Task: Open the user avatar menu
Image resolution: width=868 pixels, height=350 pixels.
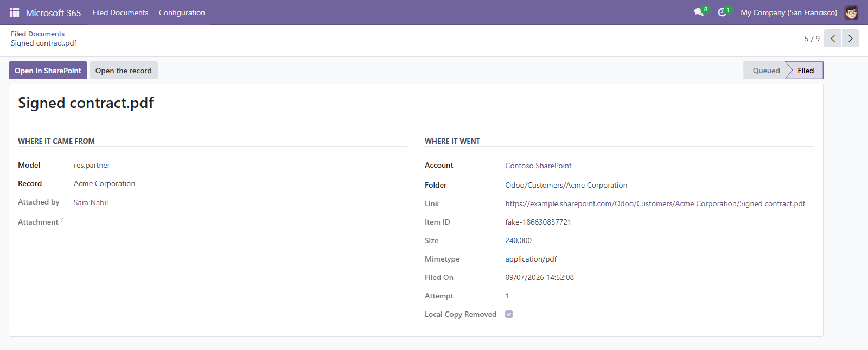Action: pos(851,12)
